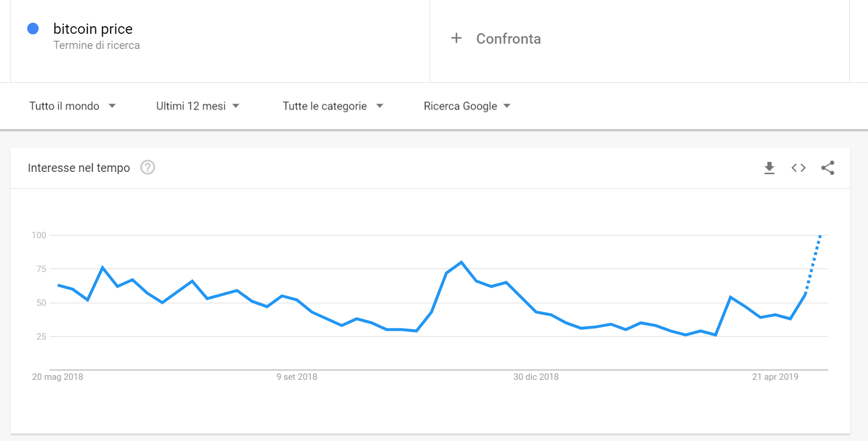Expand the Tutto il mondo region dropdown
This screenshot has height=441, width=868.
pos(73,106)
